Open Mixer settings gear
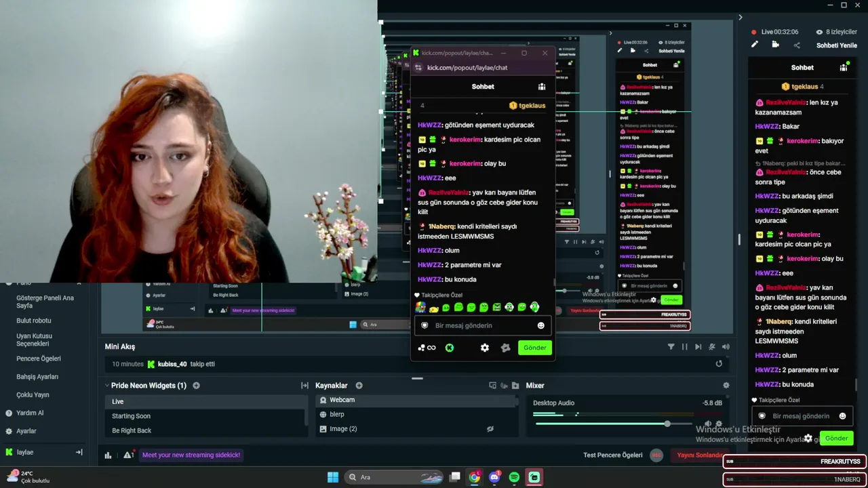Image resolution: width=868 pixels, height=488 pixels. click(726, 386)
